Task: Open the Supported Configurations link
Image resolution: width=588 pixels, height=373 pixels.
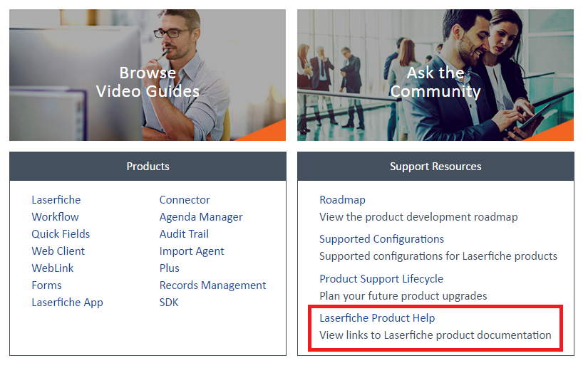Action: (x=381, y=239)
